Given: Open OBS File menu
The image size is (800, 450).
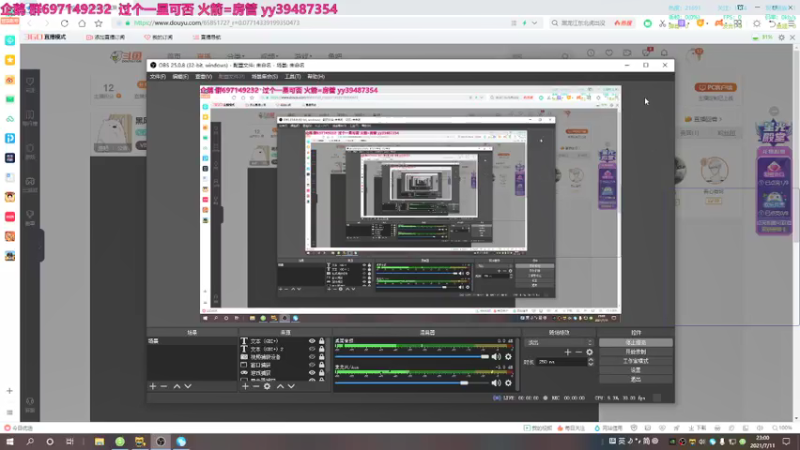Looking at the screenshot, I should [x=158, y=77].
